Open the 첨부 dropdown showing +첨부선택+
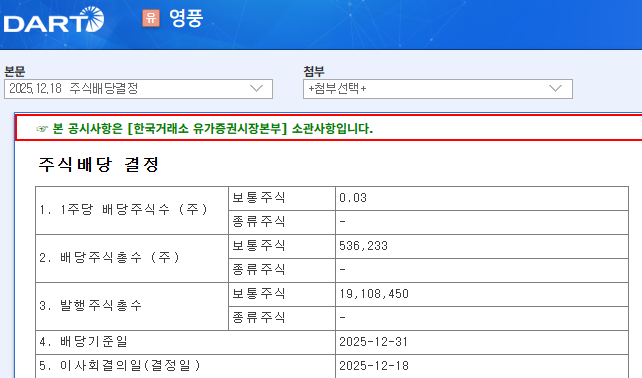 click(438, 89)
